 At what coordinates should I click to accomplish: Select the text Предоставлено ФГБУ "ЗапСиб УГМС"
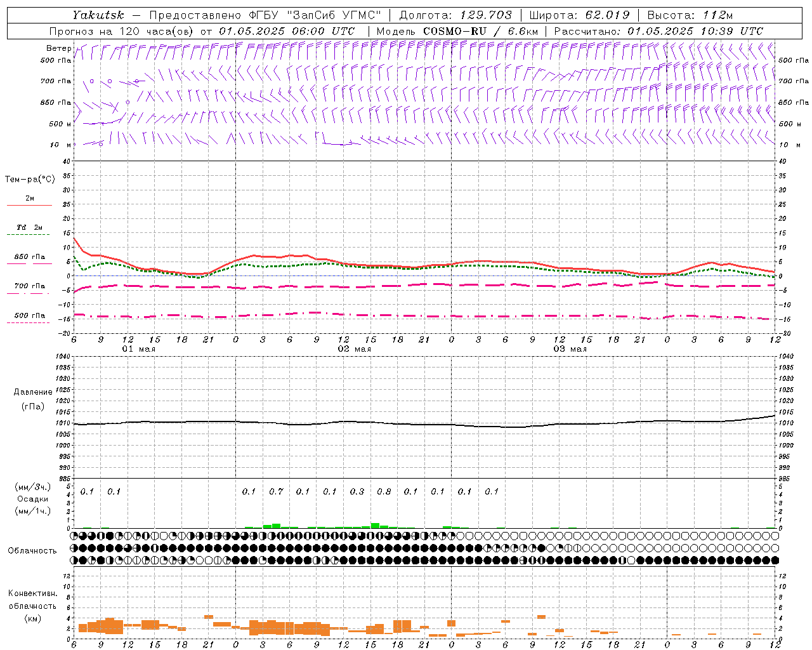pos(265,15)
